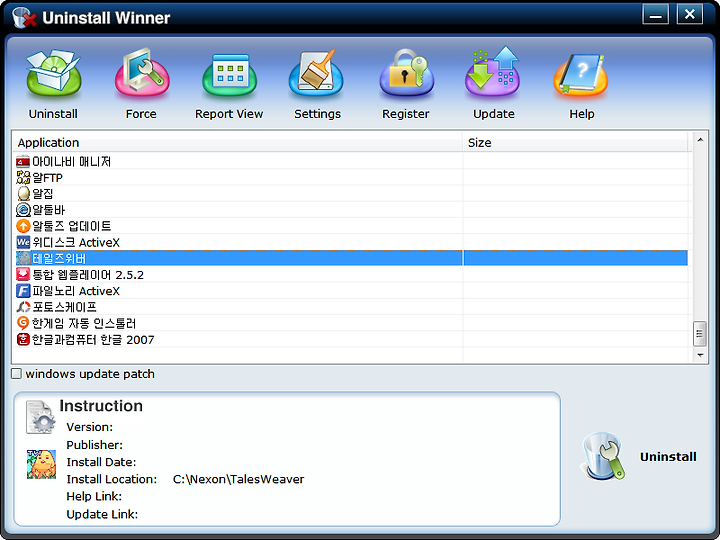The width and height of the screenshot is (720, 540).
Task: Select the 알FTP entry text
Action: [x=47, y=178]
